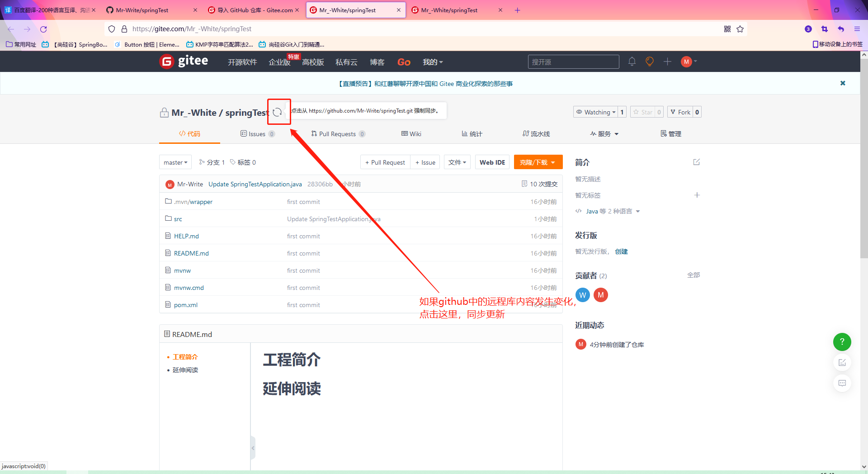868x474 pixels.
Task: Open the 流水线 tab
Action: click(x=536, y=134)
